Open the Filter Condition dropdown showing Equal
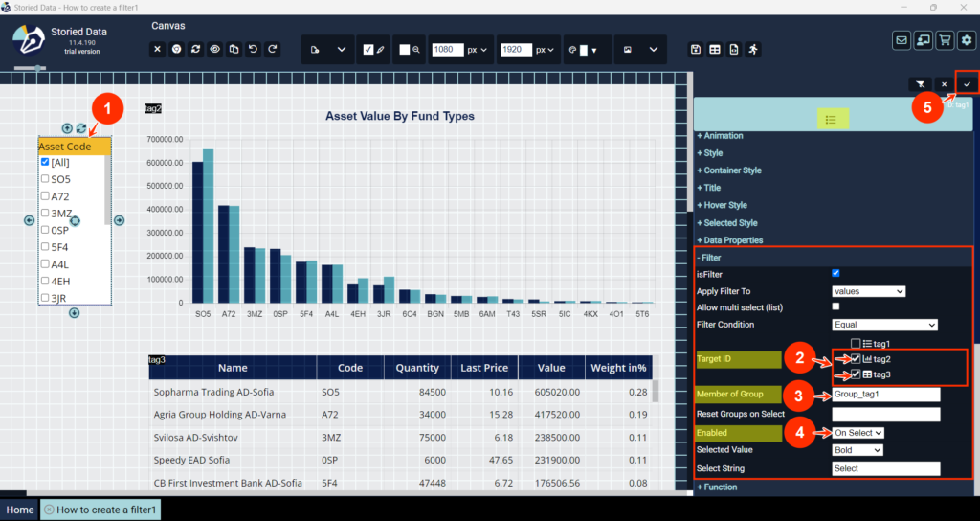Screen dimensions: 980x521 point(884,325)
